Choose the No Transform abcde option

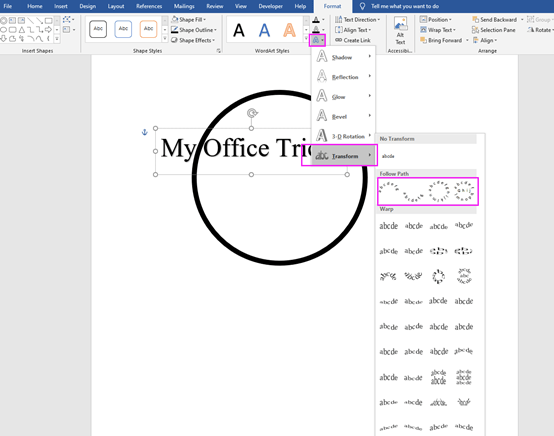tap(388, 156)
